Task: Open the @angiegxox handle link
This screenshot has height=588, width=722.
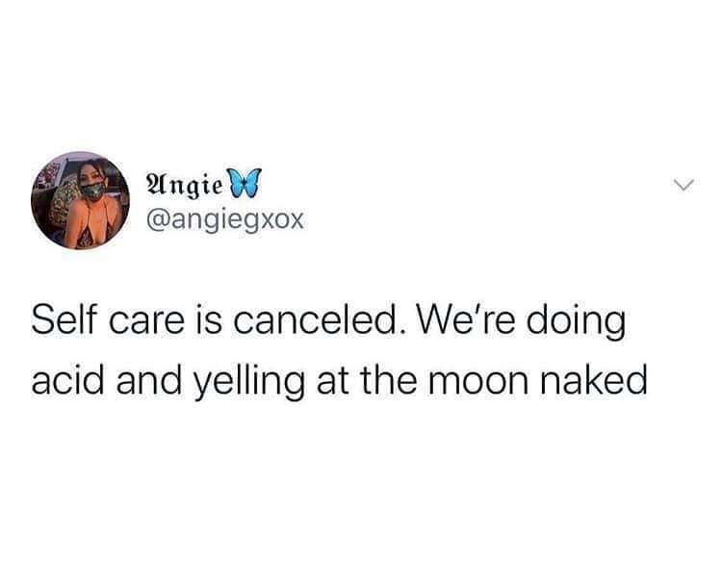Action: pos(224,221)
